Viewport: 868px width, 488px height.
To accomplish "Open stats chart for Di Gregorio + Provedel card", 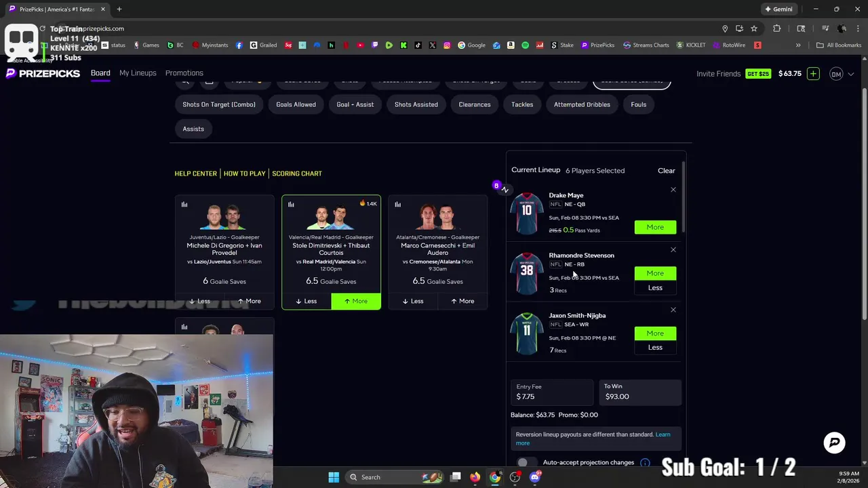I will pos(184,204).
